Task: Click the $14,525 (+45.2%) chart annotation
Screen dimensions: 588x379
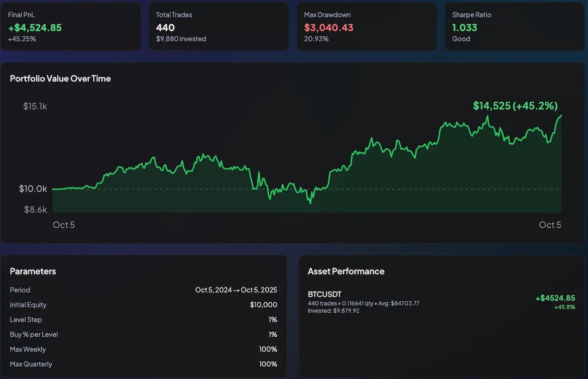Action: pyautogui.click(x=515, y=106)
